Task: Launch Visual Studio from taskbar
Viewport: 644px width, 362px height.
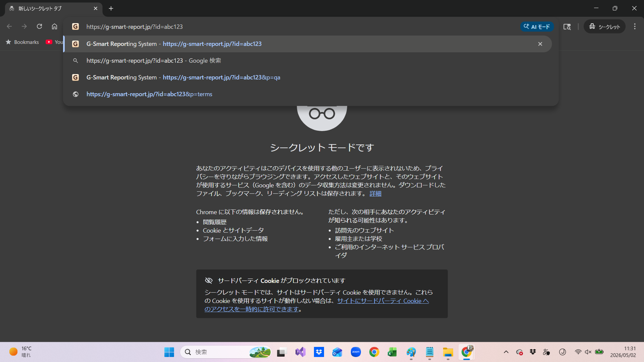Action: (x=300, y=352)
